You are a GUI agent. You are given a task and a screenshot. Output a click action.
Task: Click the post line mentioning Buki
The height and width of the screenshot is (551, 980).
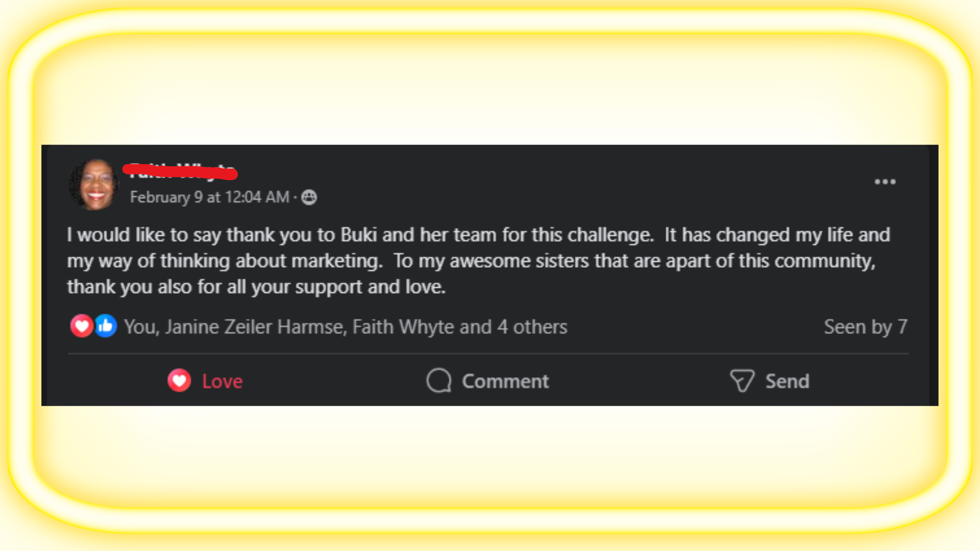pos(478,235)
